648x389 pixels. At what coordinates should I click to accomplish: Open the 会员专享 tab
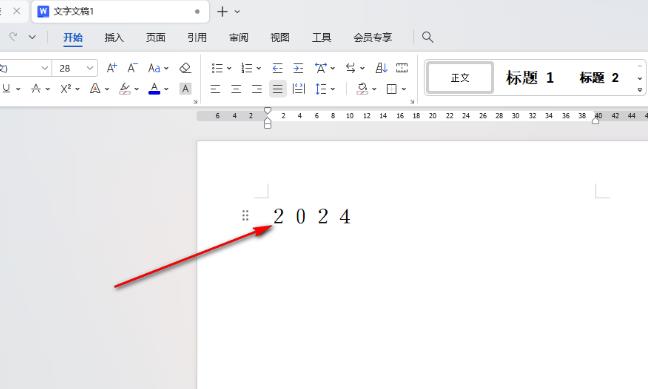tap(372, 38)
